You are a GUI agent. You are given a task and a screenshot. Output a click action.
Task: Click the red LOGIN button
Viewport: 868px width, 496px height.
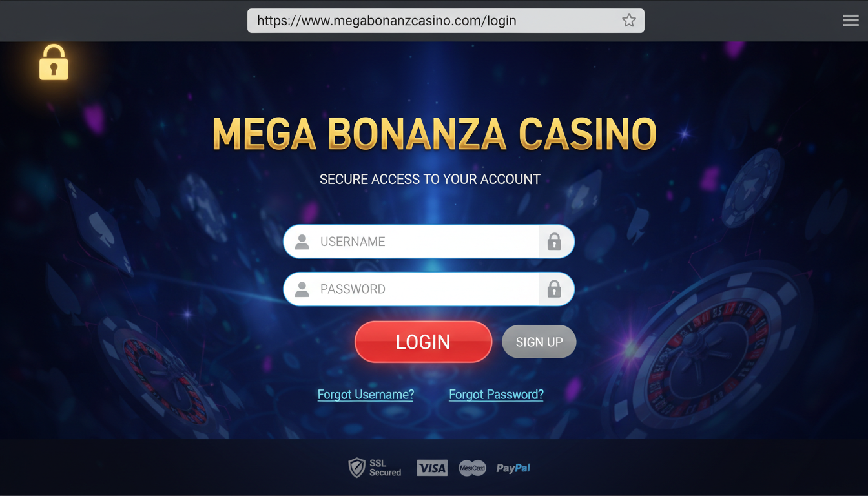point(423,342)
